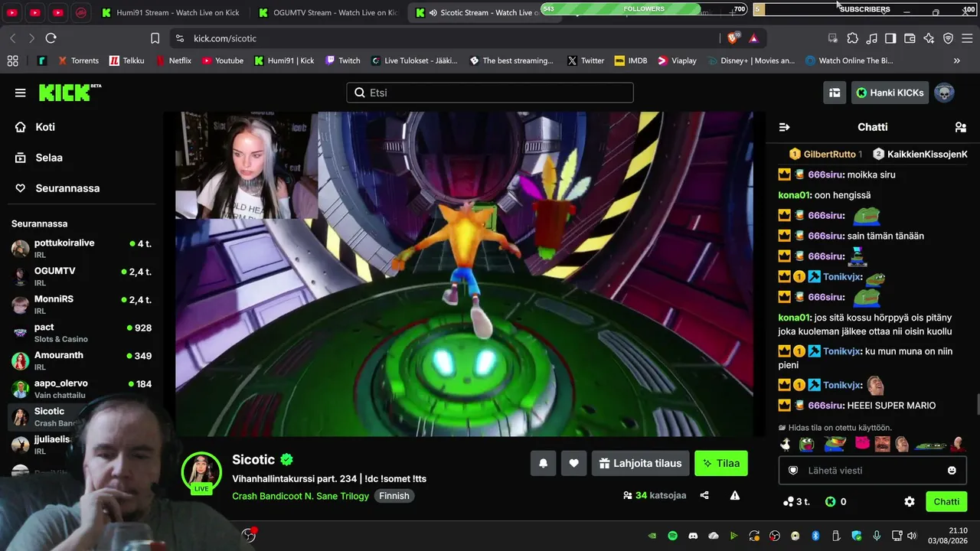Viewport: 980px width, 551px height.
Task: Open the skull profile avatar menu
Action: click(944, 93)
